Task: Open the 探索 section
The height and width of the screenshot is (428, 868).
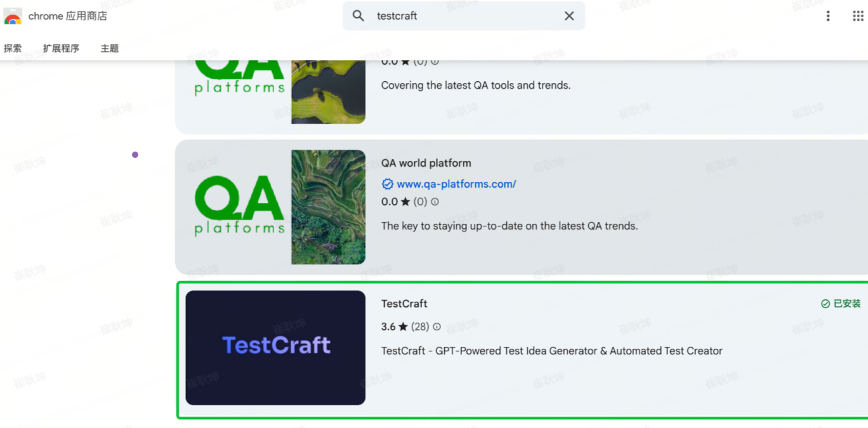Action: (x=13, y=48)
